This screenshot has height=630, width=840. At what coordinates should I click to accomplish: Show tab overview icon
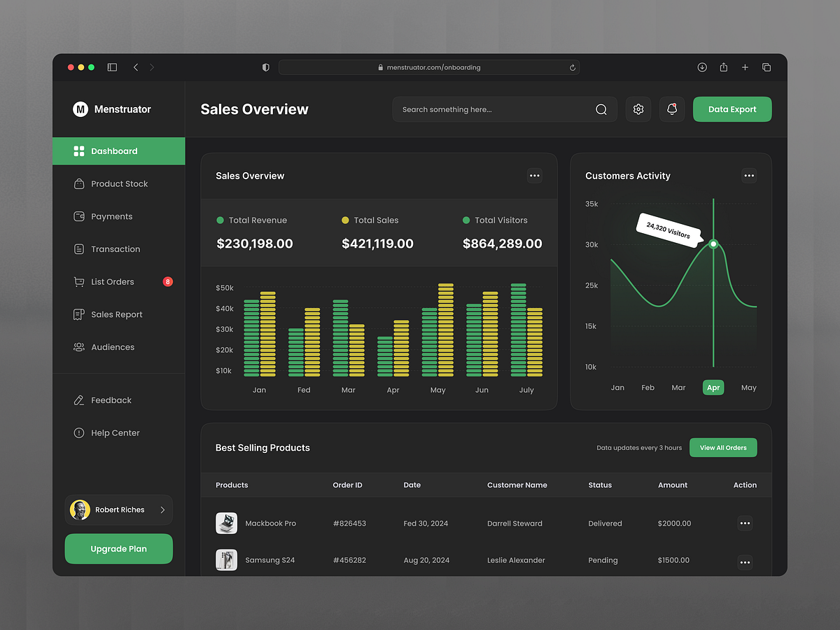pyautogui.click(x=766, y=67)
